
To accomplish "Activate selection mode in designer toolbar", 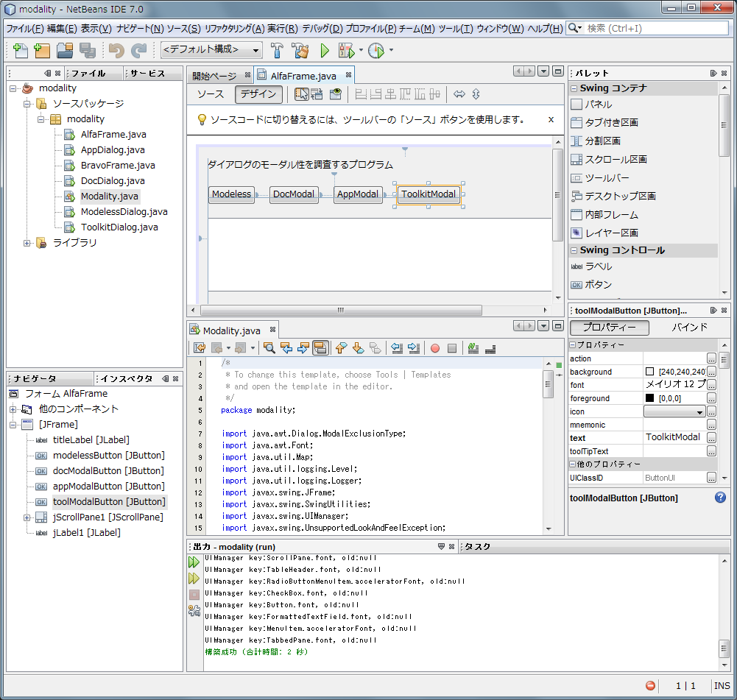I will point(301,94).
